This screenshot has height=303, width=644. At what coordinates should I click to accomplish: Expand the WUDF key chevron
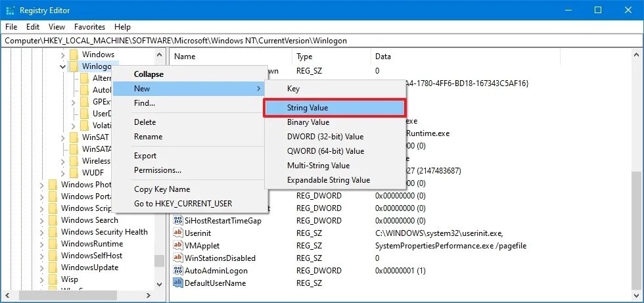coord(63,172)
